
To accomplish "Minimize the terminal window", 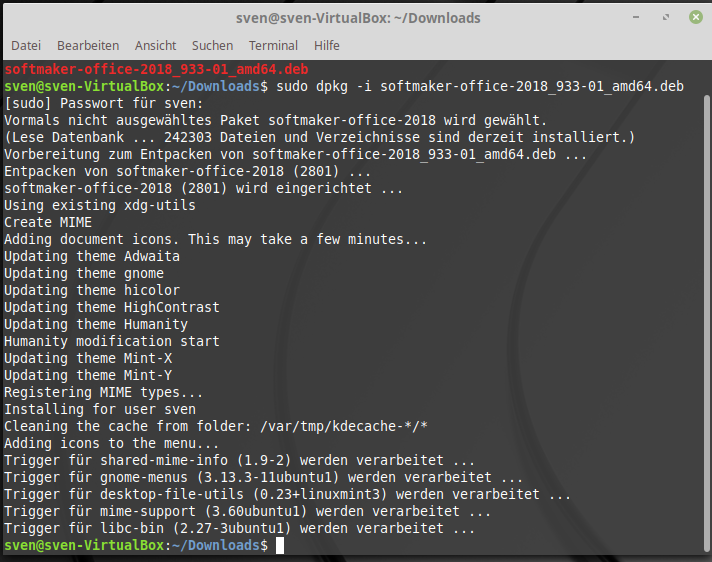I will click(x=637, y=18).
